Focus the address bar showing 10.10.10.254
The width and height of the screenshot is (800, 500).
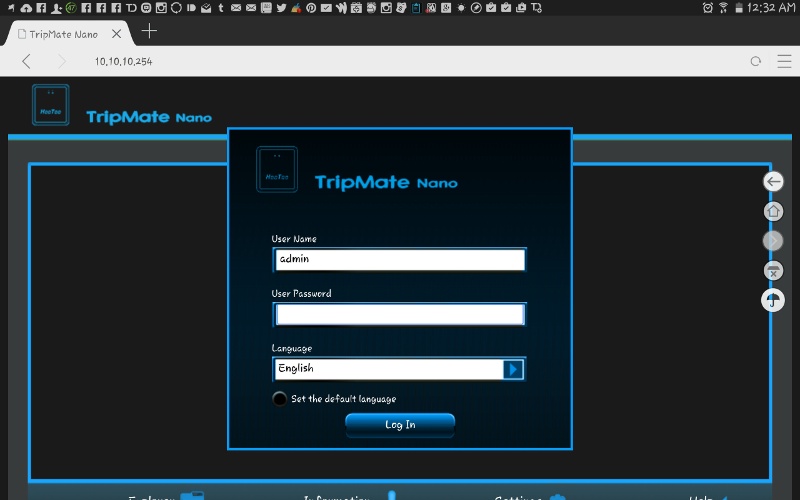point(123,61)
